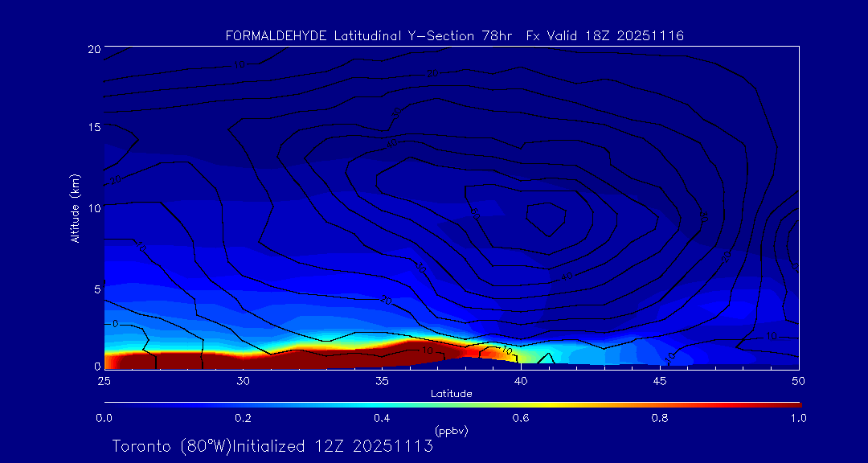
Task: Click the colorbar label '0.4'
Action: tap(382, 418)
